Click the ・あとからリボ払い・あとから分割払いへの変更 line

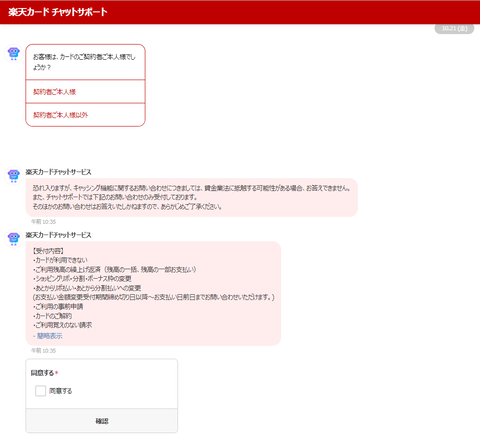coord(87,288)
